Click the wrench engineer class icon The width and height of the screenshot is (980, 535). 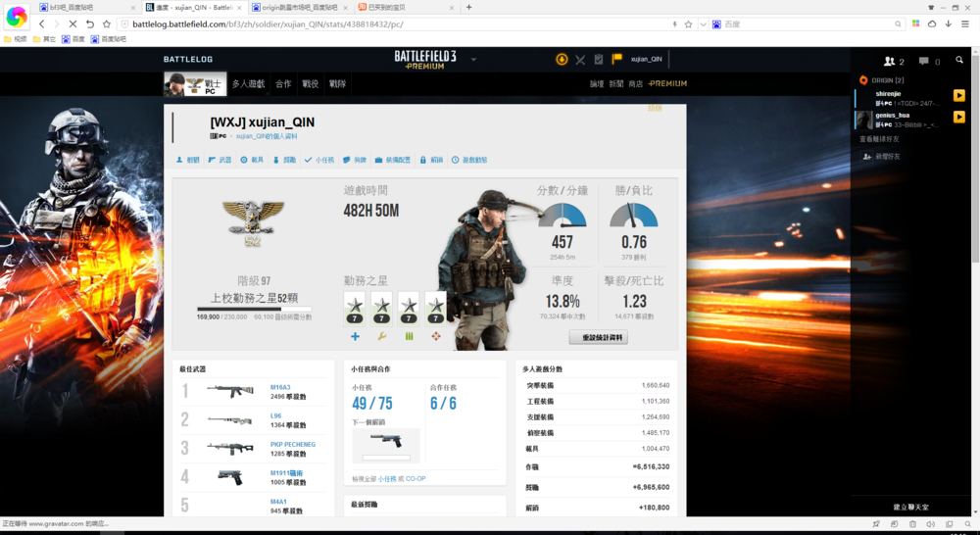click(382, 336)
